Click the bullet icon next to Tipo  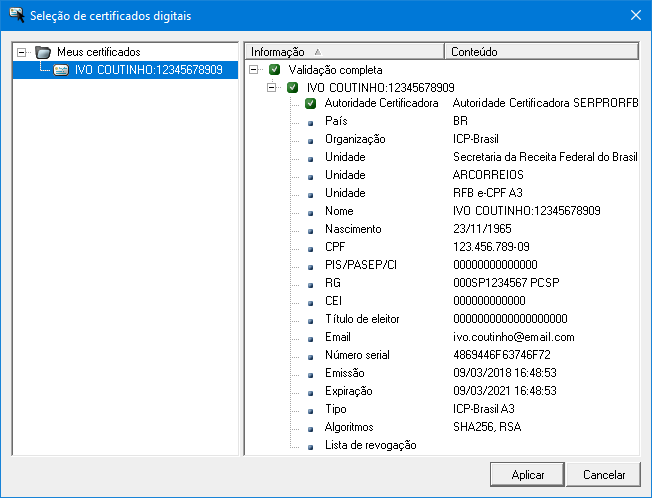pyautogui.click(x=310, y=411)
